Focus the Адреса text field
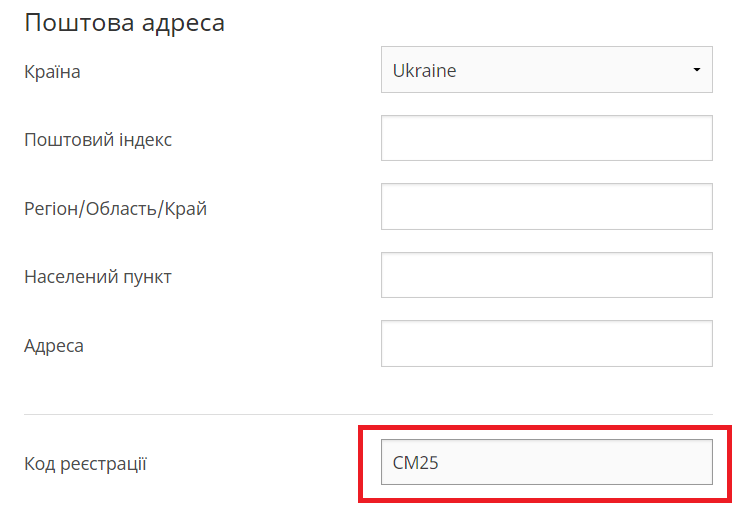Screen dimensions: 735x511 [x=546, y=344]
